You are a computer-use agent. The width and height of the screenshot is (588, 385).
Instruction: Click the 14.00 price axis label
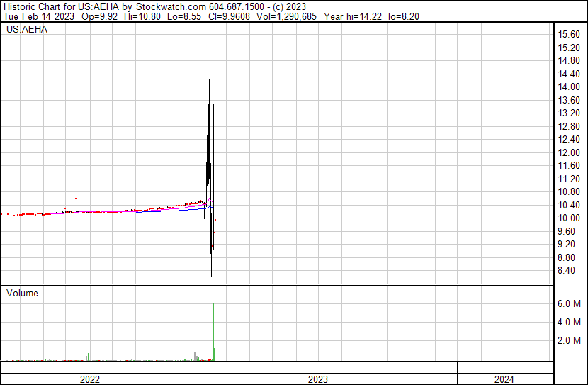click(x=569, y=87)
